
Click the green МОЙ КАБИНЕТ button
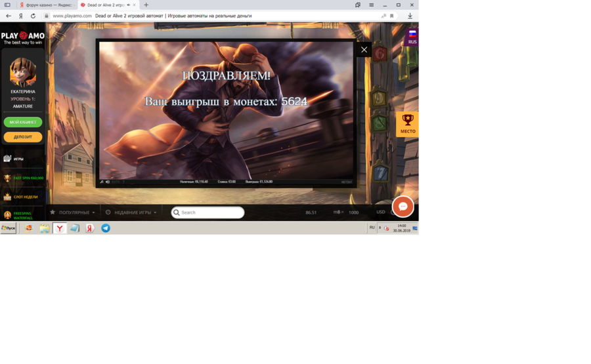coord(23,122)
